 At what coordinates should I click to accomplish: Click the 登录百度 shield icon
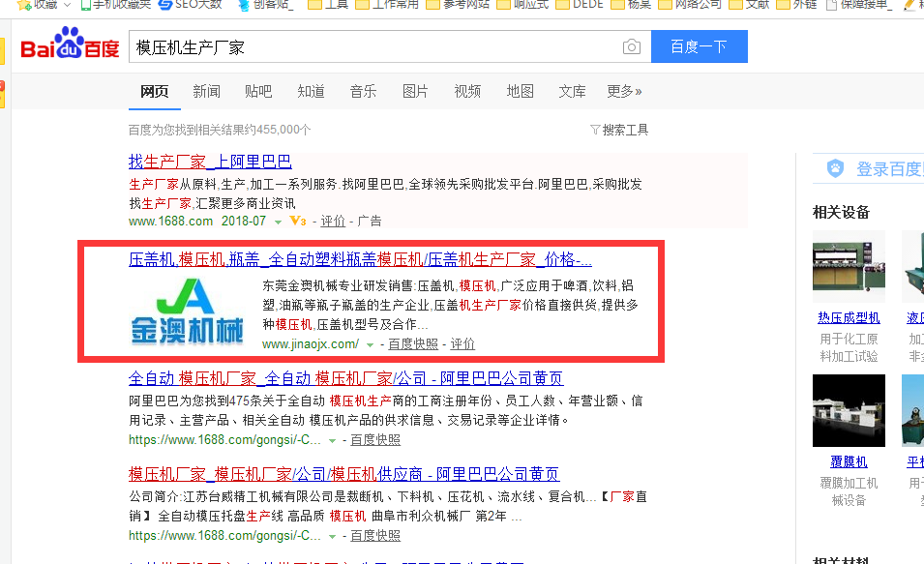835,169
